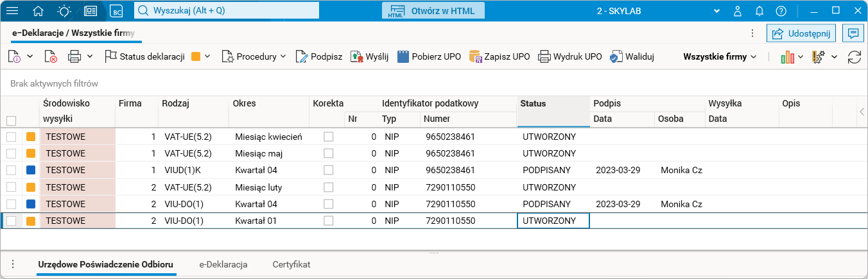Toggle Korekta checkbox in Miesiąc maj row
Screen dimensions: 868x279
pos(329,153)
